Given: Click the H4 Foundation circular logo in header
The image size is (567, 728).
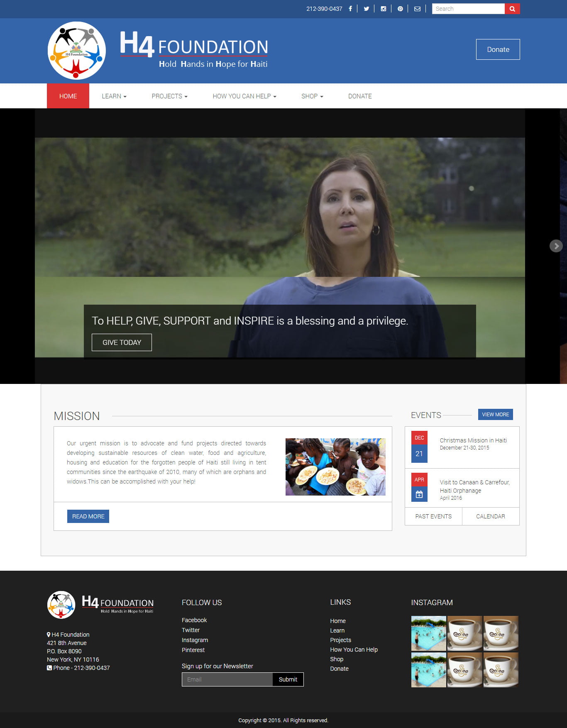Looking at the screenshot, I should tap(77, 51).
